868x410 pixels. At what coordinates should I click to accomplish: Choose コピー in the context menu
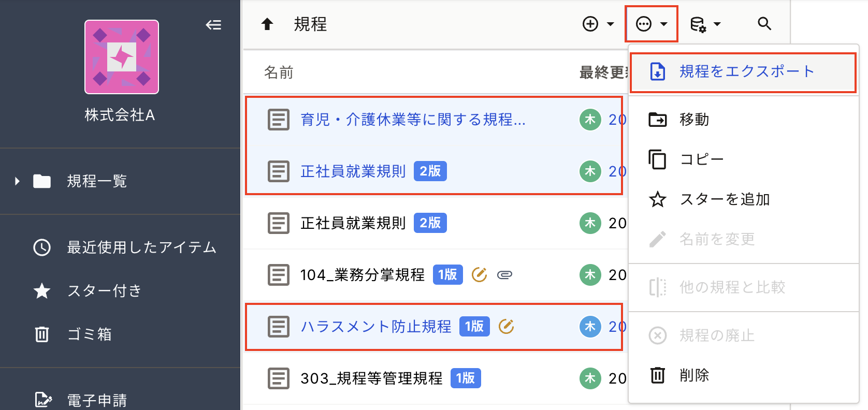click(743, 159)
